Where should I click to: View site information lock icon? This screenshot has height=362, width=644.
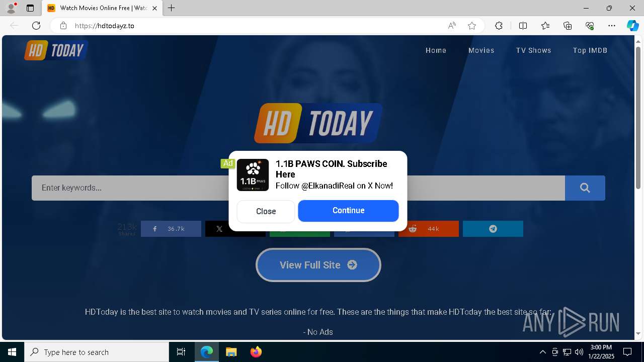(x=63, y=26)
